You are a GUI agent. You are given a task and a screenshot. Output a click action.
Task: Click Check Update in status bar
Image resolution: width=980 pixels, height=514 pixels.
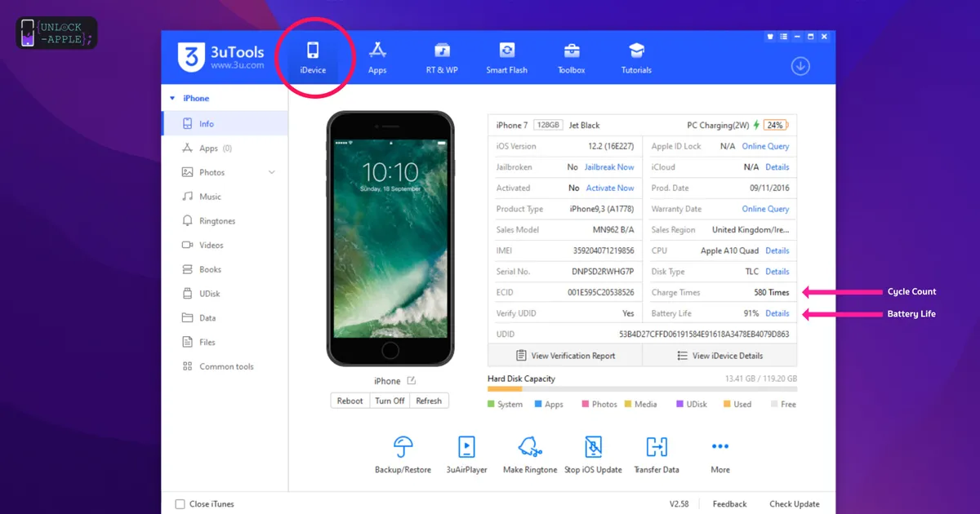click(x=794, y=504)
